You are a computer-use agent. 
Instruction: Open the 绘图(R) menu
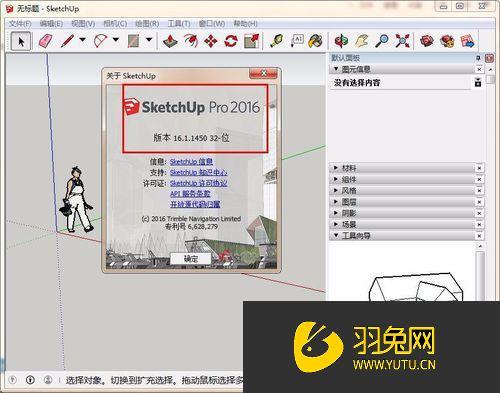click(x=147, y=24)
